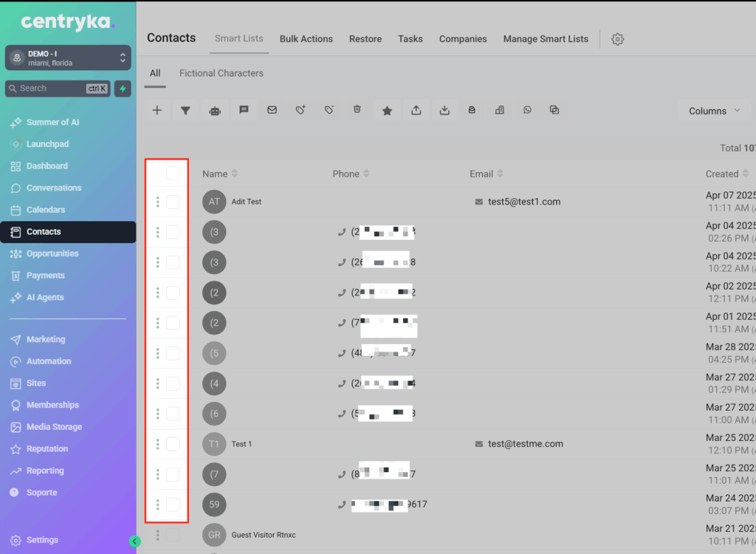Go to Opportunities in the sidebar
Viewport: 756px width, 554px height.
pos(52,253)
